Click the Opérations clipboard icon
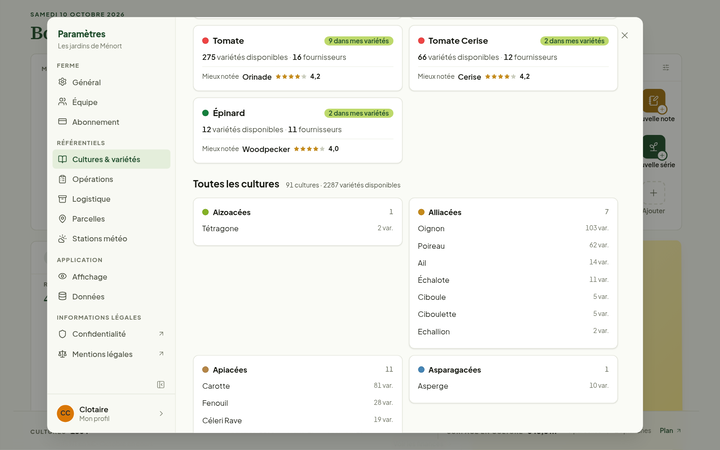 point(62,179)
